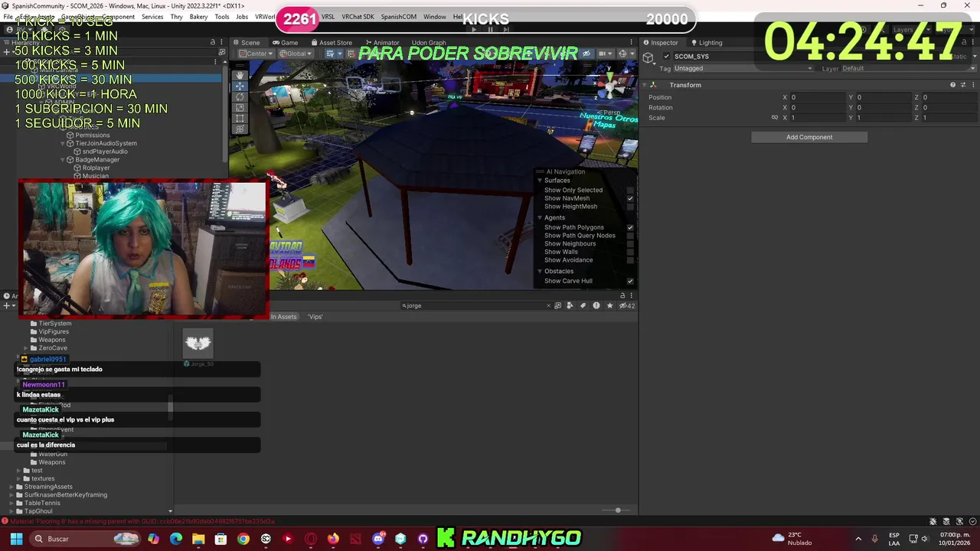This screenshot has width=980, height=551.
Task: Toggle constrained proportions link on Scale
Action: [774, 118]
